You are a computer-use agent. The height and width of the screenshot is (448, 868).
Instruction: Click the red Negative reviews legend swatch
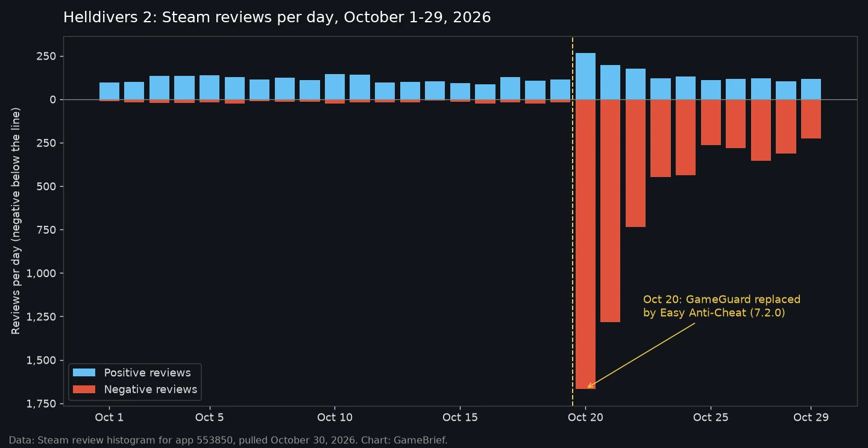(84, 390)
